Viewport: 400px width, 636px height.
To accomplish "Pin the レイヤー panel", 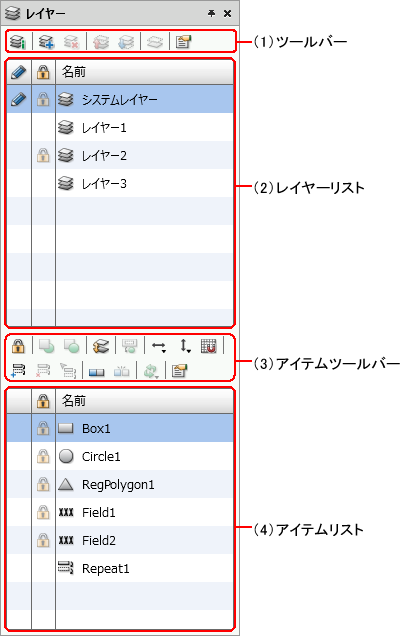I will [x=211, y=13].
